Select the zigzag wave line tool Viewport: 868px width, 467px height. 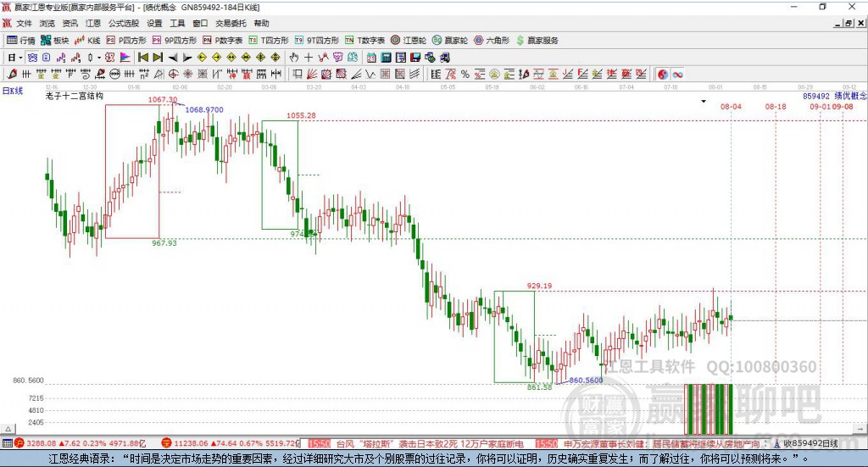[370, 74]
